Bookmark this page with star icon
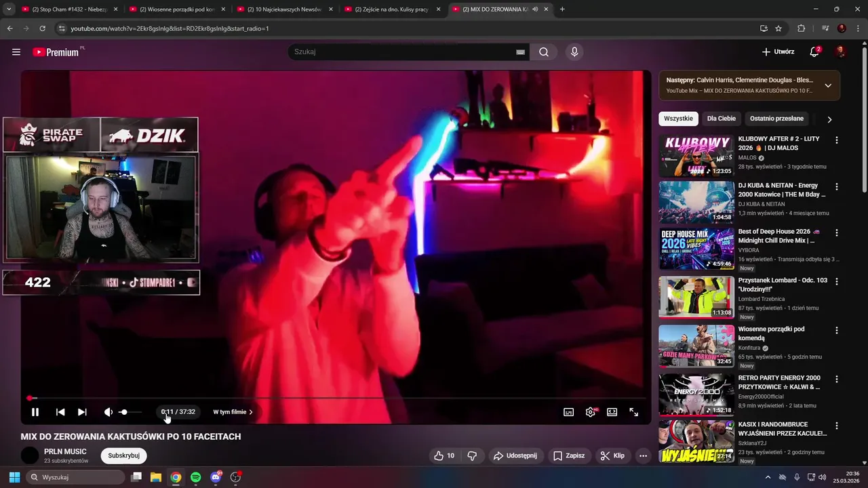This screenshot has height=488, width=868. pyautogui.click(x=778, y=28)
